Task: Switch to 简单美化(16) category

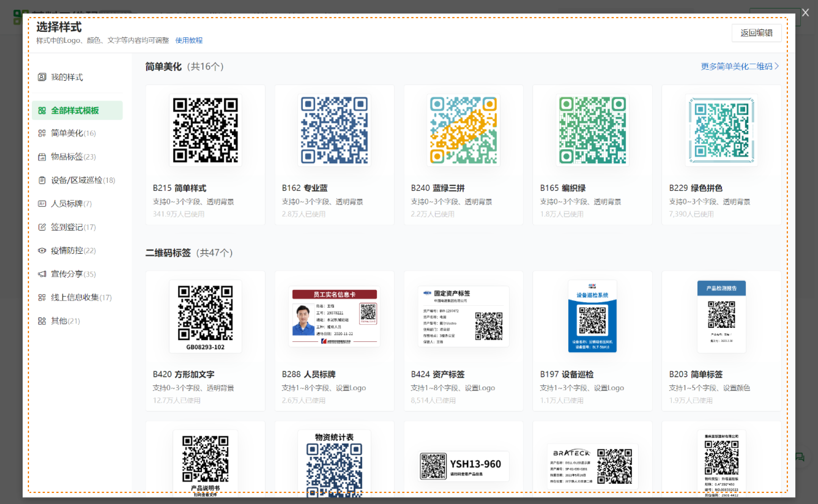Action: pyautogui.click(x=77, y=133)
